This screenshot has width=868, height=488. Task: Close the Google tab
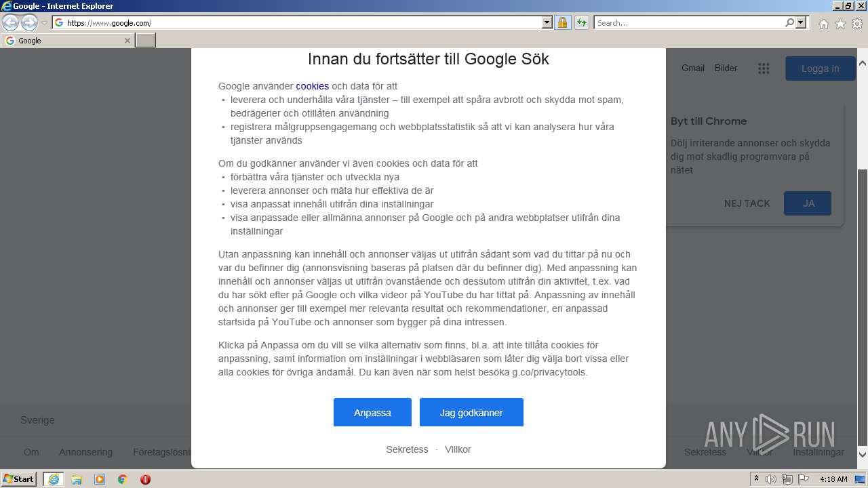click(127, 41)
